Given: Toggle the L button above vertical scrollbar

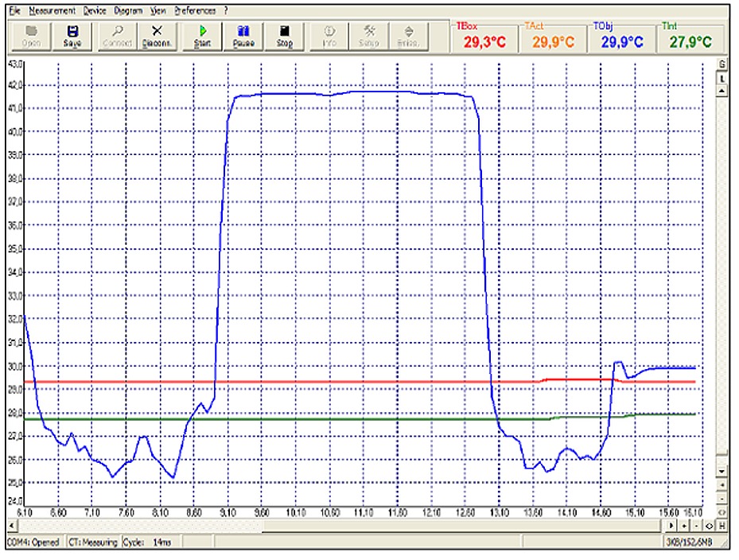Looking at the screenshot, I should point(722,78).
